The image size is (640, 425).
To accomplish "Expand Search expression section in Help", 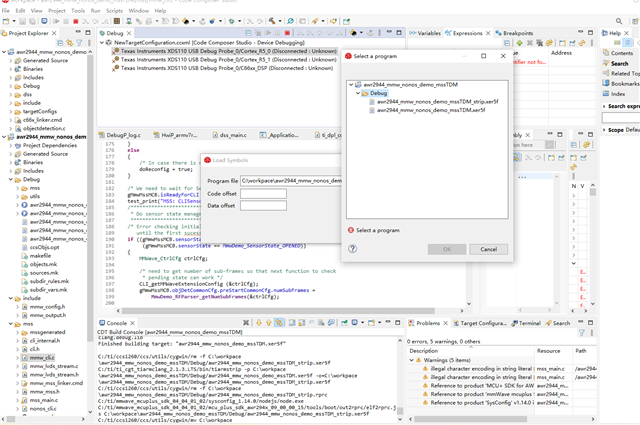I will (604, 106).
